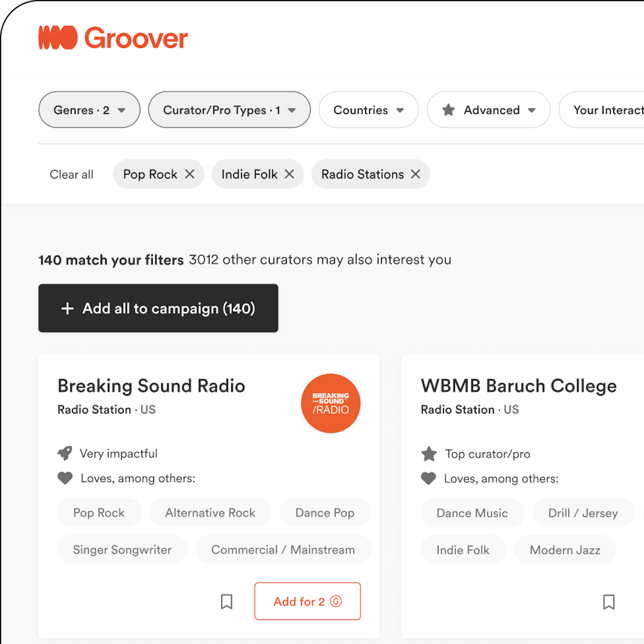Click the Alternative Rock genre tag
Viewport: 644px width, 644px height.
click(x=210, y=512)
